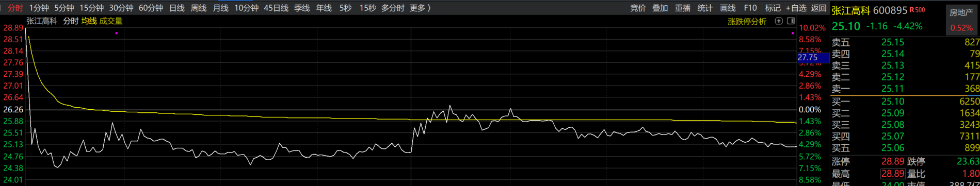Select the 45日线 period tab

pyautogui.click(x=276, y=8)
